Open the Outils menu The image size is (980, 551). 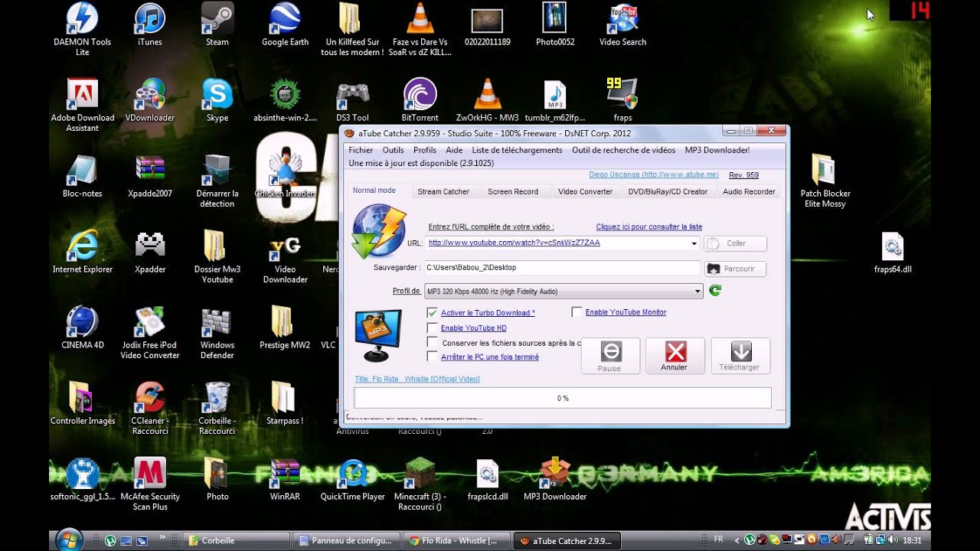coord(393,150)
